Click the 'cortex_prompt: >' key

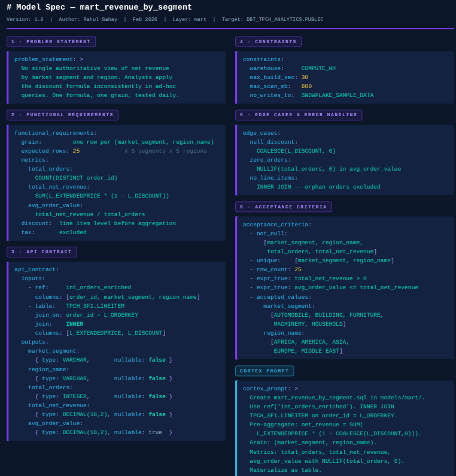click(270, 389)
